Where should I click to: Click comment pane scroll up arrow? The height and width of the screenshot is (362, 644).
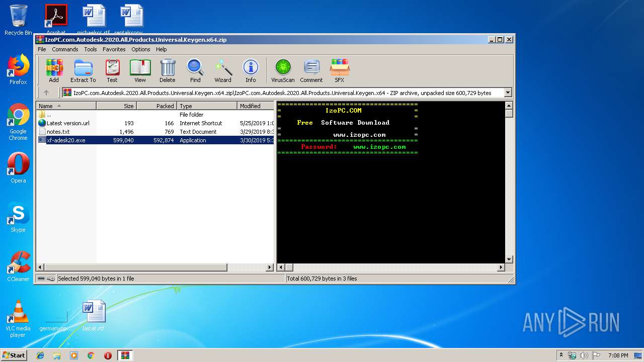(509, 106)
